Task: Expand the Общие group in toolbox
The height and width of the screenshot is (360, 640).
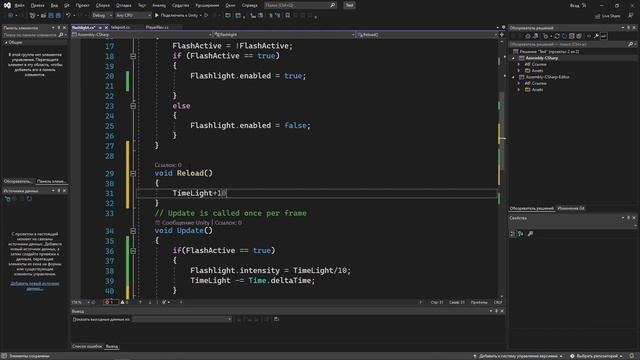Action: click(6, 42)
